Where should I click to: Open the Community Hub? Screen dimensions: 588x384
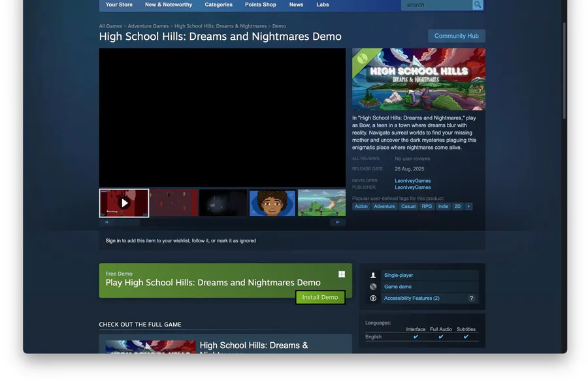(x=457, y=36)
